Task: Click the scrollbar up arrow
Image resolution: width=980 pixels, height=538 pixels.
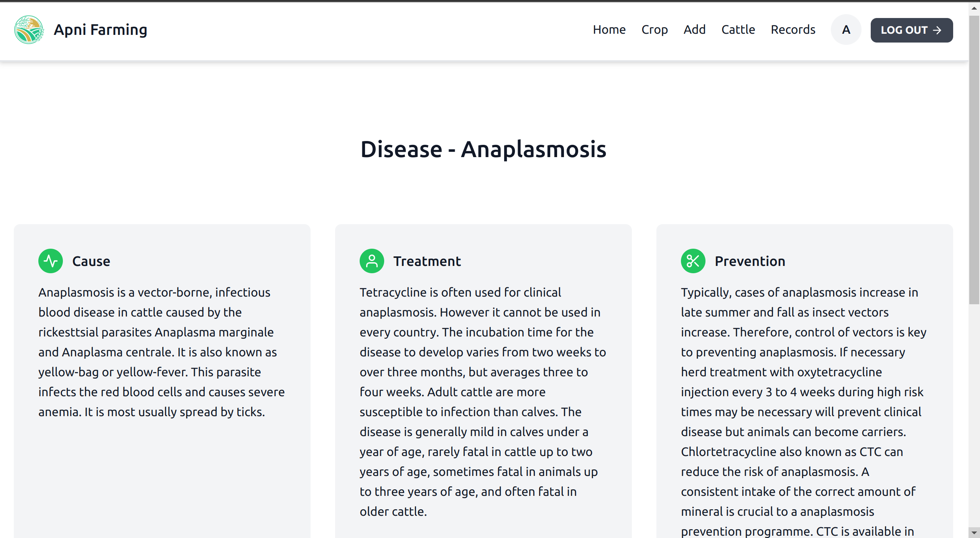Action: 974,8
